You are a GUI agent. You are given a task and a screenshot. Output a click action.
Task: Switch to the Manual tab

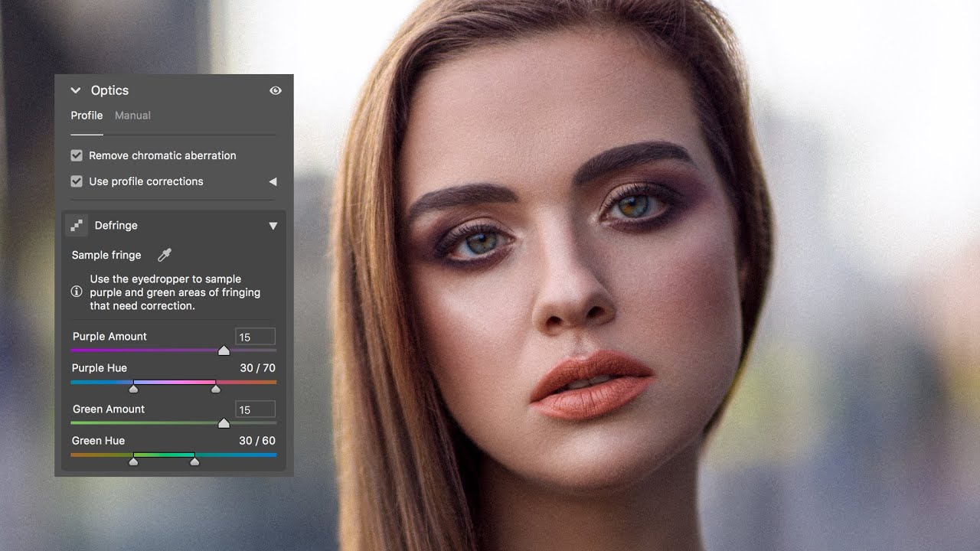(x=132, y=116)
